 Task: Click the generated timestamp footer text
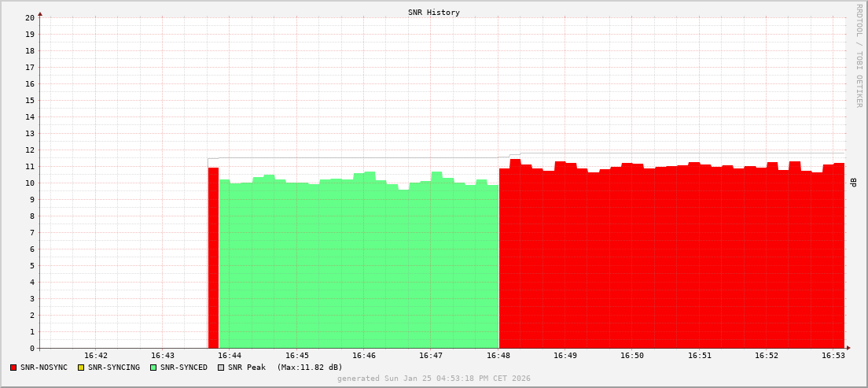coord(433,379)
